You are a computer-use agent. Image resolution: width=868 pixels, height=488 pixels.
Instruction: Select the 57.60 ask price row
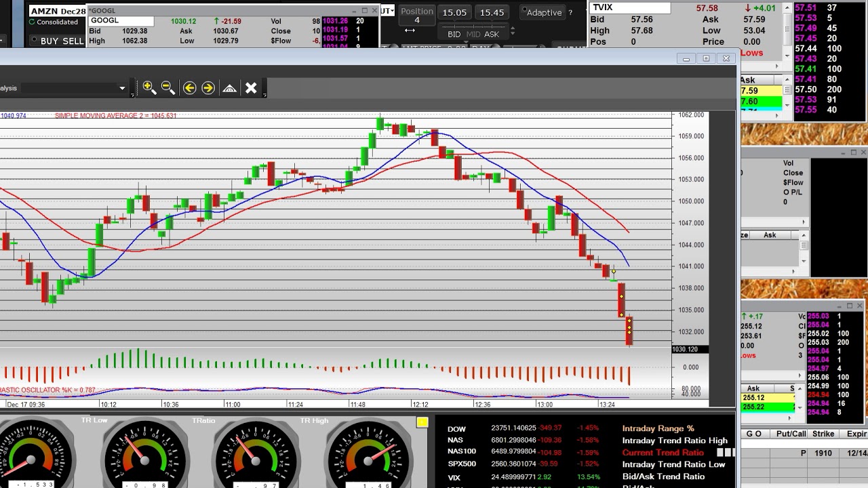click(x=761, y=102)
